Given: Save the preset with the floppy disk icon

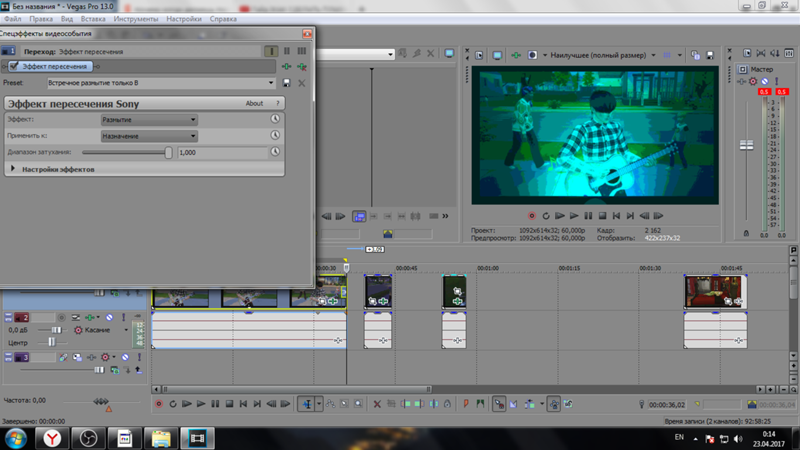Looking at the screenshot, I should [288, 83].
